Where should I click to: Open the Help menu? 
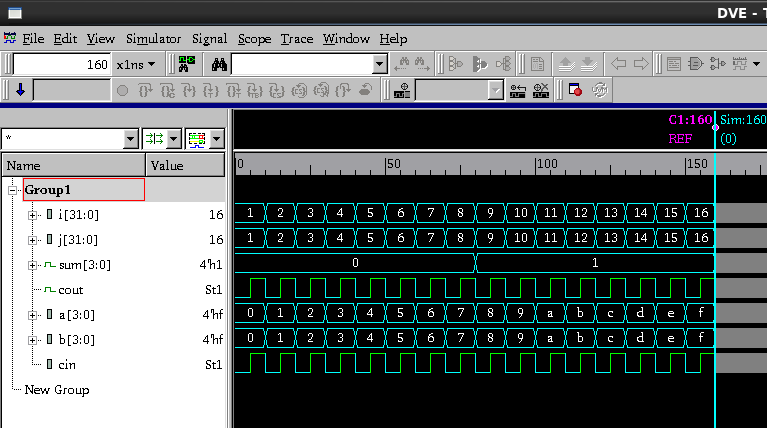[393, 39]
